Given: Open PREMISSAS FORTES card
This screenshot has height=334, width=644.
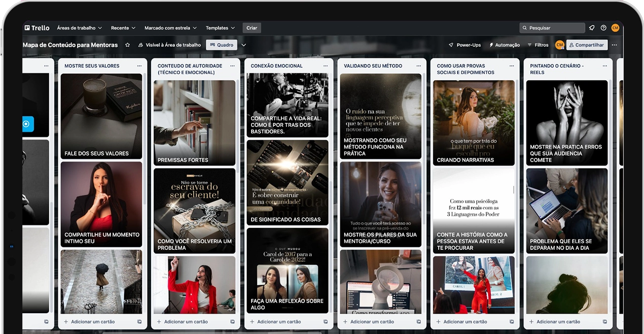Looking at the screenshot, I should 195,123.
